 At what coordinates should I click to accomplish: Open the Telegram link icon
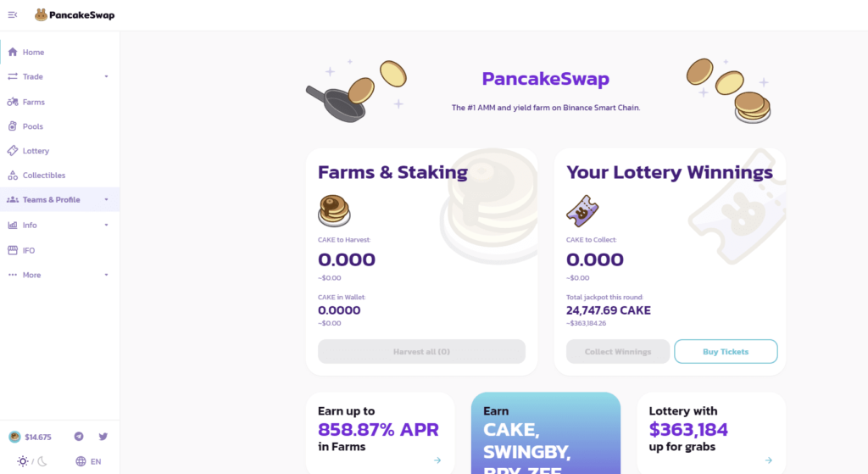click(x=79, y=437)
